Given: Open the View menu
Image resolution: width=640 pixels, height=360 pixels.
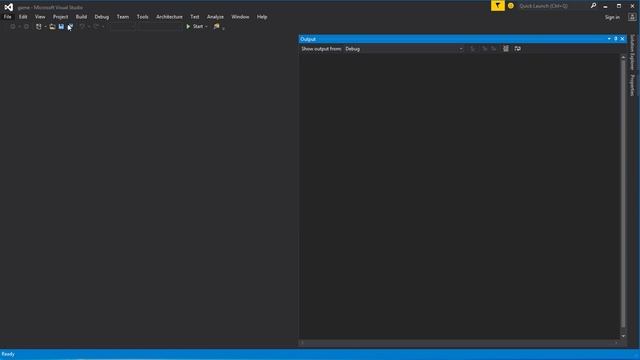Looking at the screenshot, I should coord(40,17).
